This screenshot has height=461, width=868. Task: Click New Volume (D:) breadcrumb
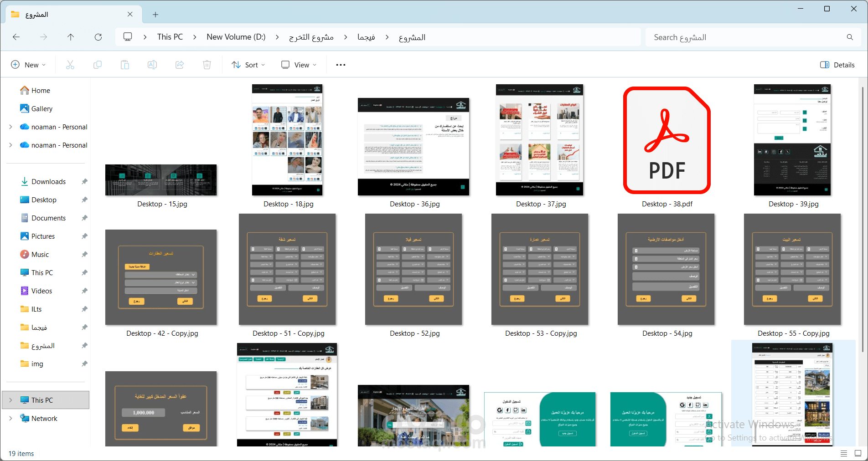coord(236,37)
